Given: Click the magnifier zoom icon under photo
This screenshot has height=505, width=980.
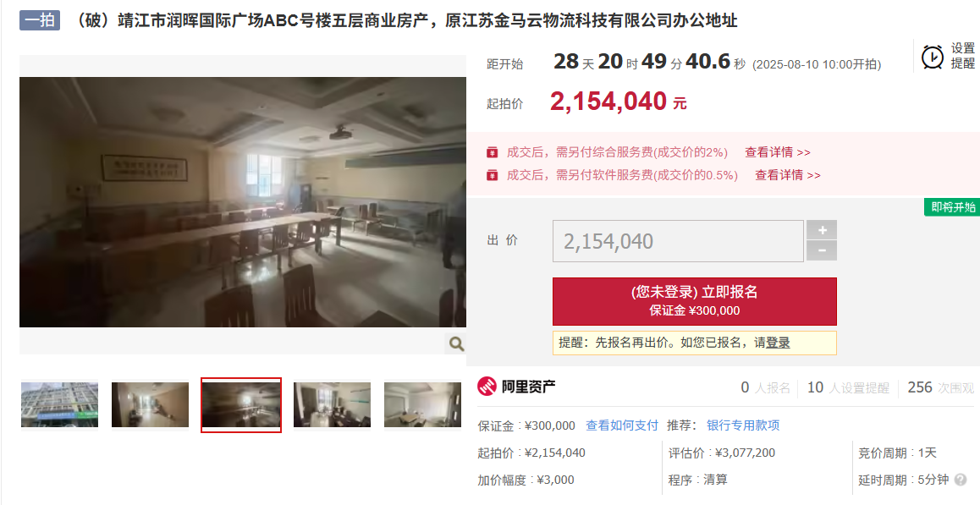Looking at the screenshot, I should pyautogui.click(x=456, y=343).
